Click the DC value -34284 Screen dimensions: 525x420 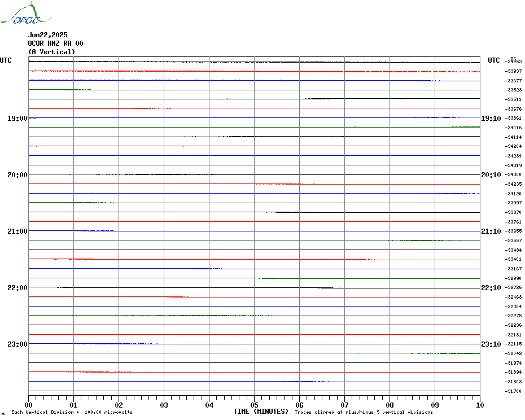[x=513, y=156]
